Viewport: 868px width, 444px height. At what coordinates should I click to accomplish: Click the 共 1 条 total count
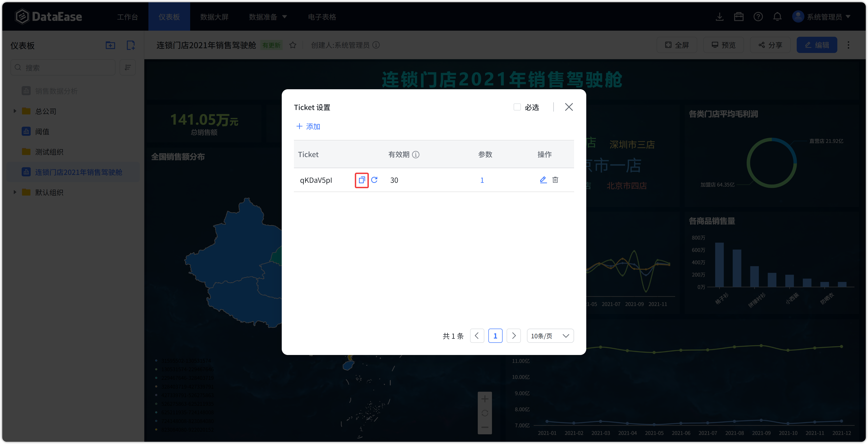coord(453,336)
